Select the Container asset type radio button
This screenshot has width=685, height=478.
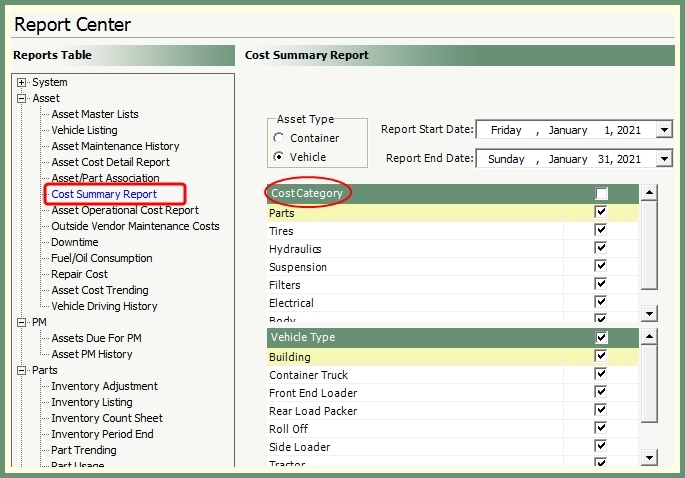pyautogui.click(x=279, y=138)
